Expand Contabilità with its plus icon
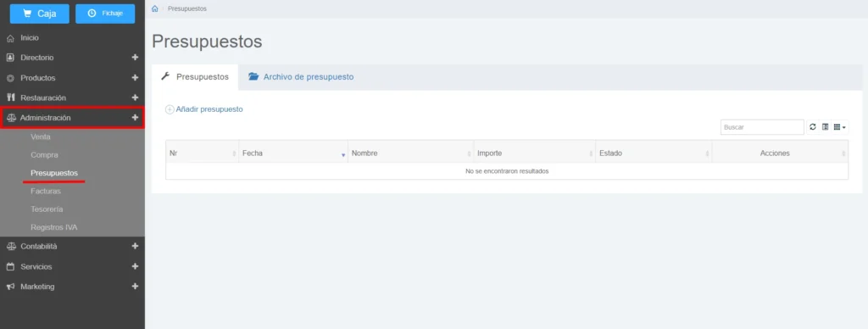The image size is (868, 329). tap(135, 247)
